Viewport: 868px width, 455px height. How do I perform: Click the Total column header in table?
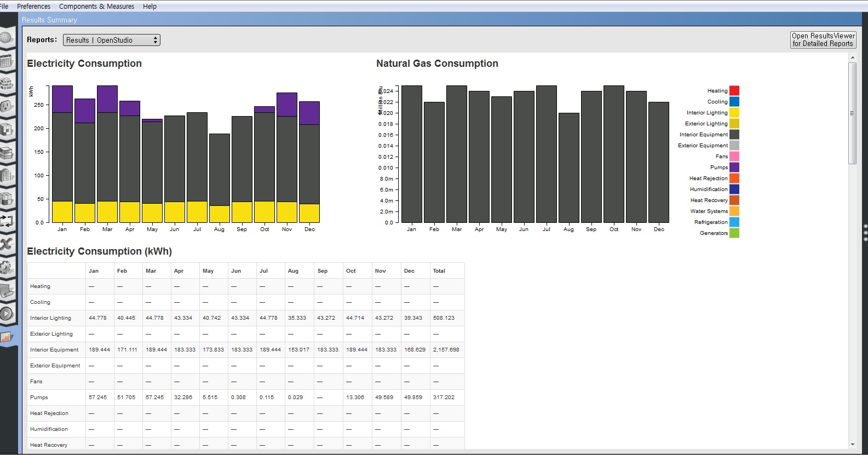coord(439,271)
